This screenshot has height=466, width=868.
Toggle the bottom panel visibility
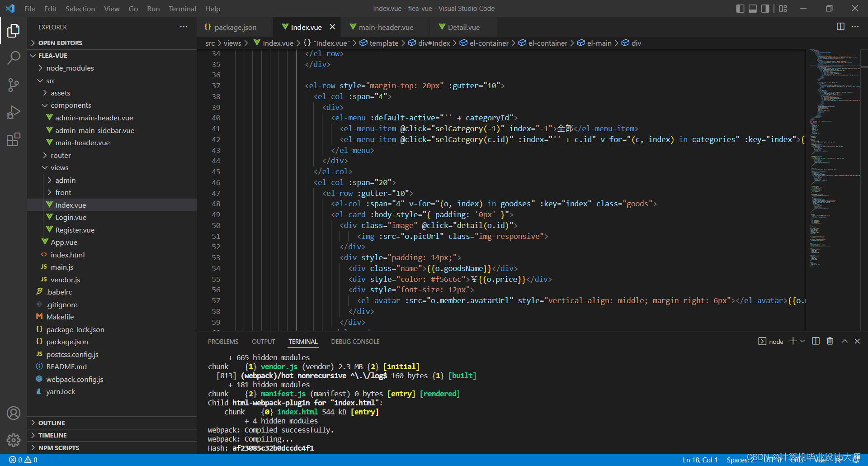point(753,9)
